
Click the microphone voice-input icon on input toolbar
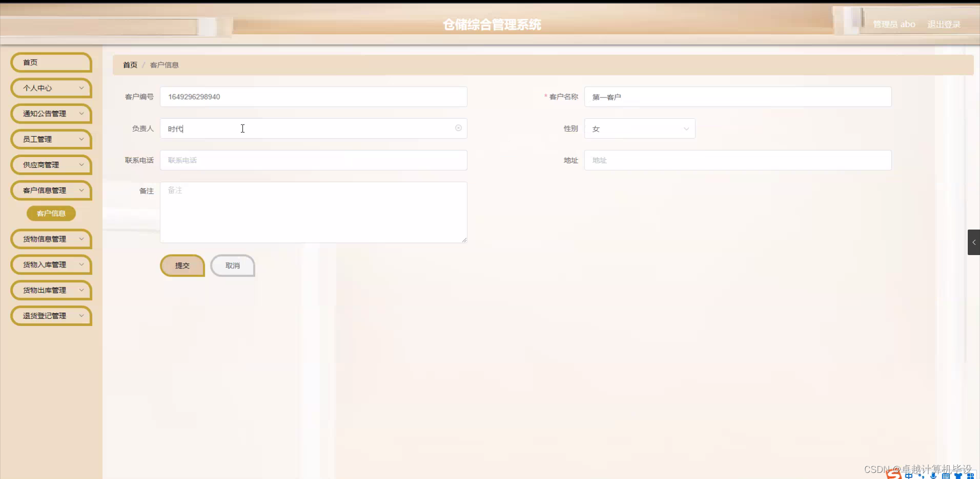pyautogui.click(x=934, y=476)
